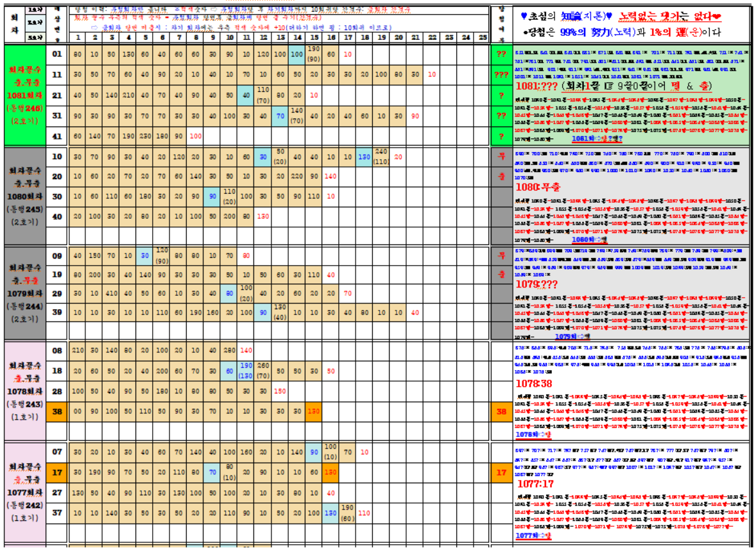Click the orange 38 cell in the right result column
Screen dimensions: 756x548
click(502, 411)
